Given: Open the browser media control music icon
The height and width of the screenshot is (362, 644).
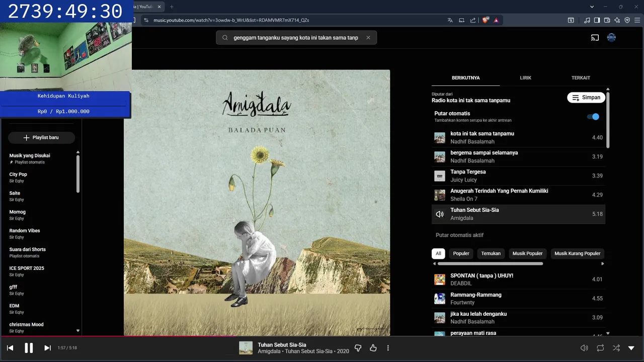Looking at the screenshot, I should pyautogui.click(x=587, y=20).
